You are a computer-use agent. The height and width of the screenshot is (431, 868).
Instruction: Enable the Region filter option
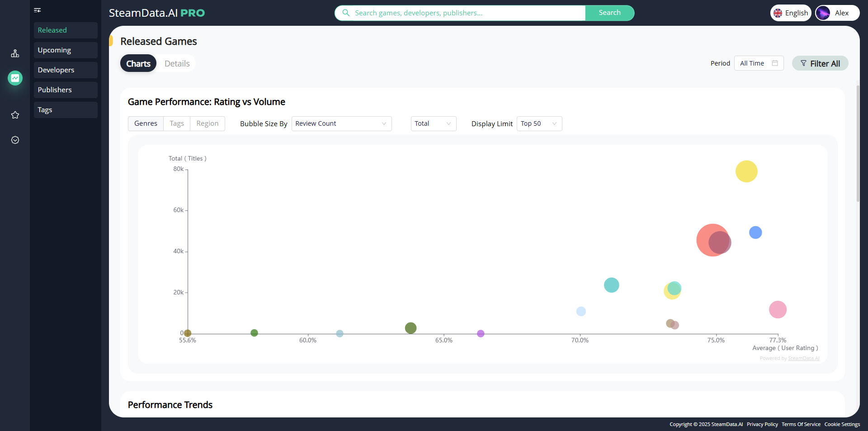click(207, 123)
